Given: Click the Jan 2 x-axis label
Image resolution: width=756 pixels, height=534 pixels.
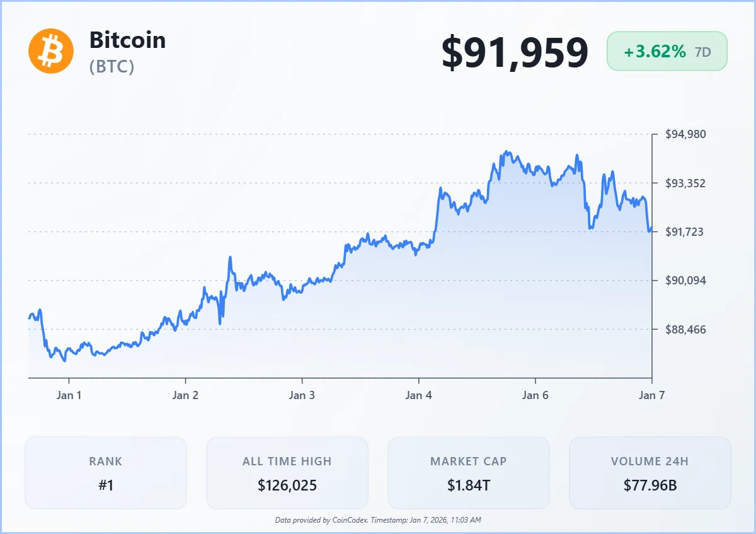Looking at the screenshot, I should (x=185, y=395).
